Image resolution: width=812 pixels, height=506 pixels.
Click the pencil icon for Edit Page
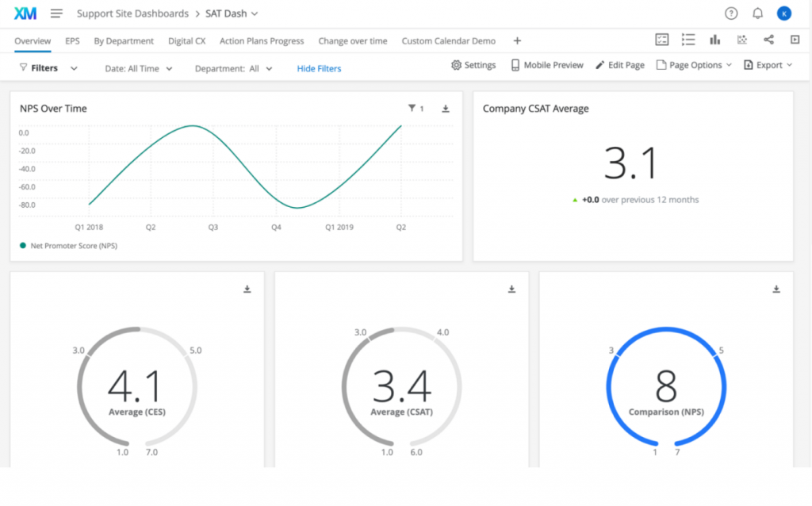click(599, 65)
